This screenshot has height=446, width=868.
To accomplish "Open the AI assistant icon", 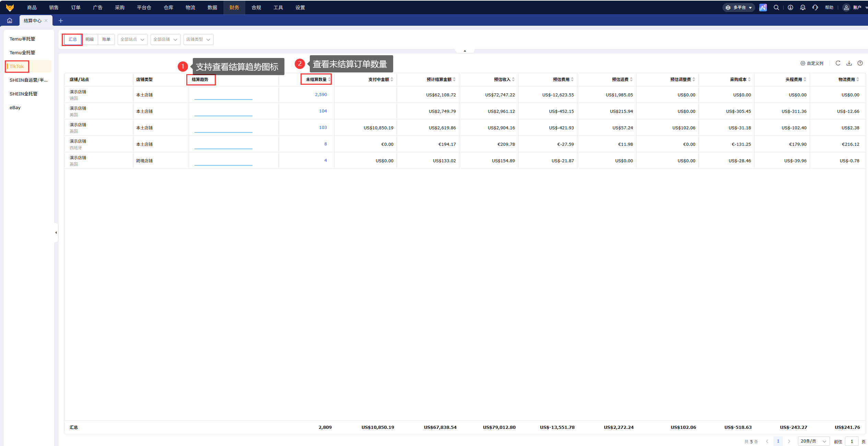I will pyautogui.click(x=763, y=8).
